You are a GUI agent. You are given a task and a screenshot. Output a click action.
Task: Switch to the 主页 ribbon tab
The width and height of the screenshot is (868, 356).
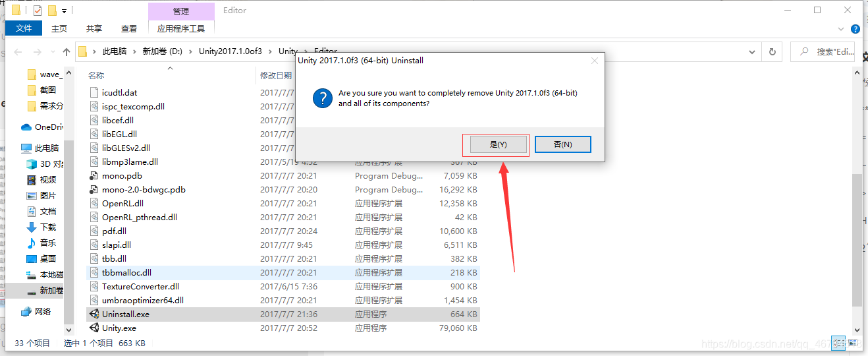pos(59,28)
